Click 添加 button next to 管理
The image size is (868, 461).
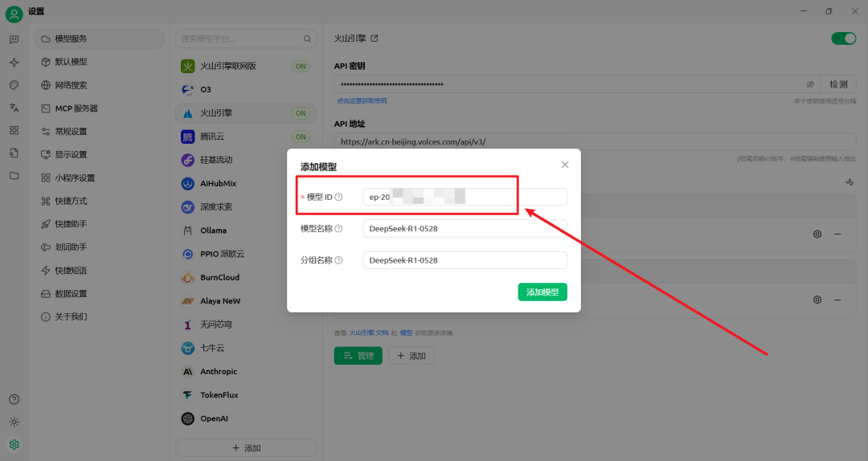click(x=411, y=356)
